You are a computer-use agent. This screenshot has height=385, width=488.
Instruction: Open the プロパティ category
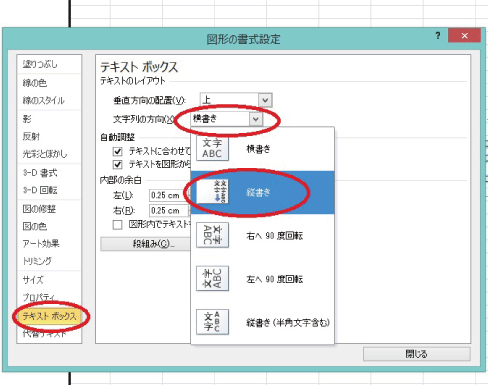(x=39, y=297)
